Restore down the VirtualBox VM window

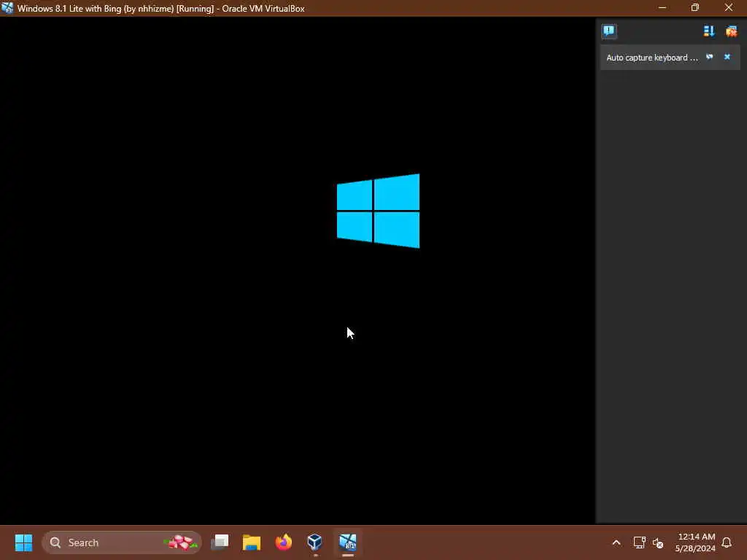(x=695, y=7)
